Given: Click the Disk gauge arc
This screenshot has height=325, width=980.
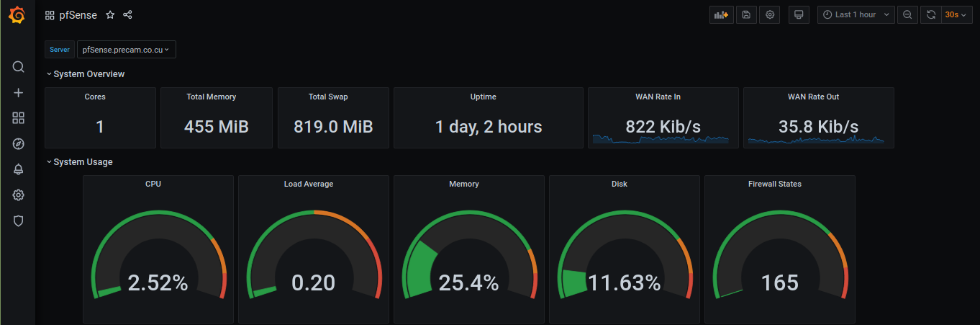Looking at the screenshot, I should 625,254.
